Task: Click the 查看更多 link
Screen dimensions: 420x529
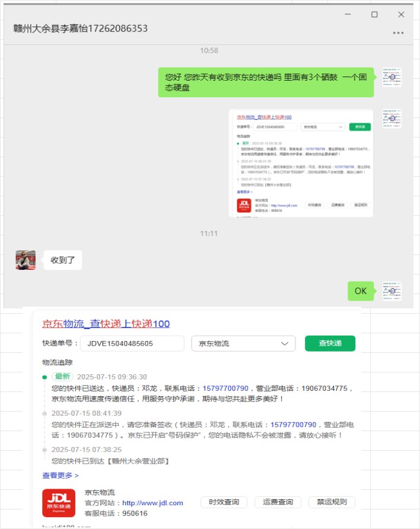Action: click(61, 476)
